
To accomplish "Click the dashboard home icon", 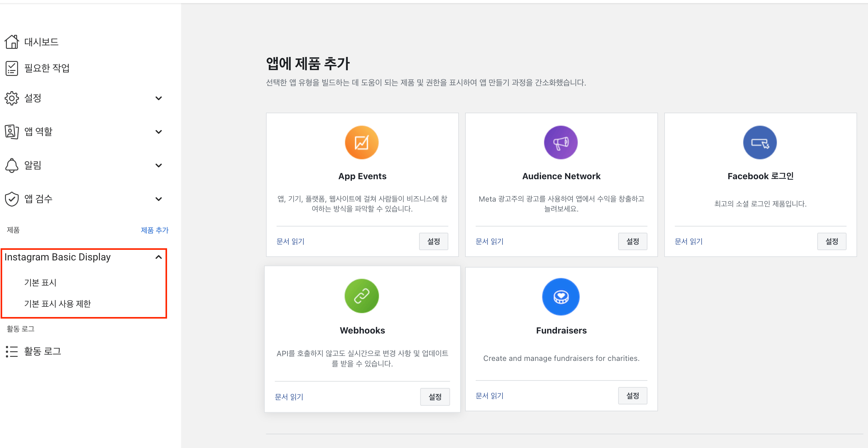I will [x=12, y=42].
